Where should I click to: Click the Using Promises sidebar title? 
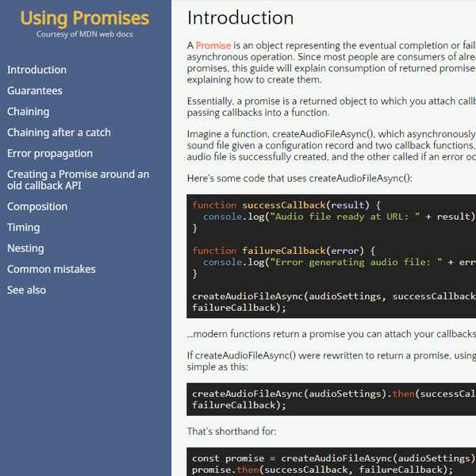(x=85, y=17)
